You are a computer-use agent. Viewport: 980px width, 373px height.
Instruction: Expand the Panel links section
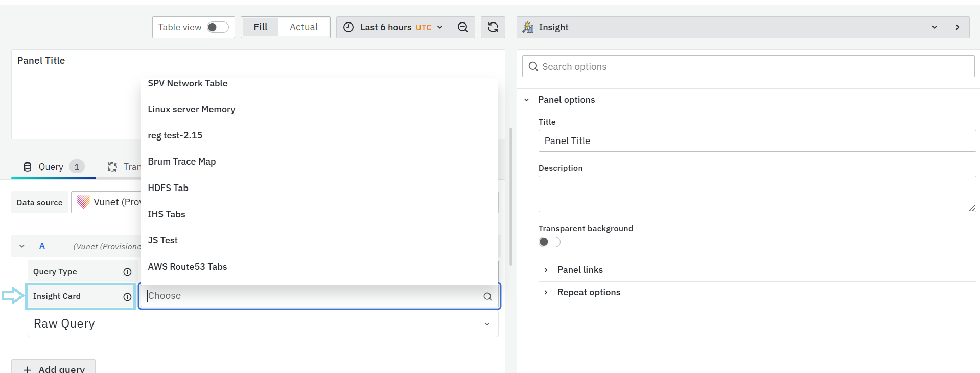[579, 270]
